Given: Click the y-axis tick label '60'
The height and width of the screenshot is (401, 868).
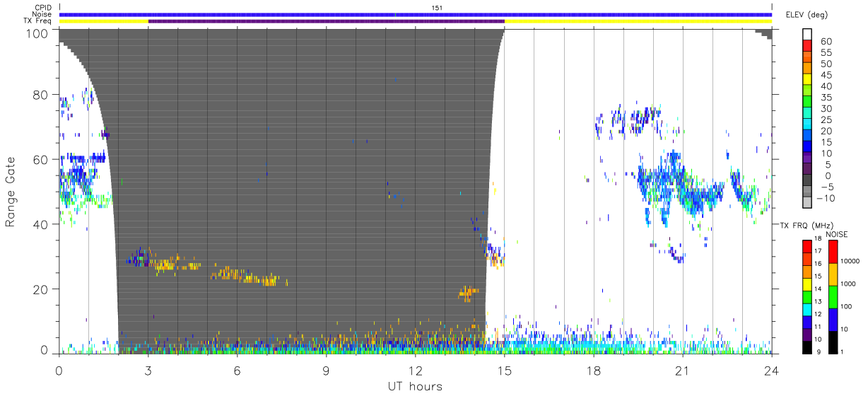Looking at the screenshot, I should tap(41, 160).
